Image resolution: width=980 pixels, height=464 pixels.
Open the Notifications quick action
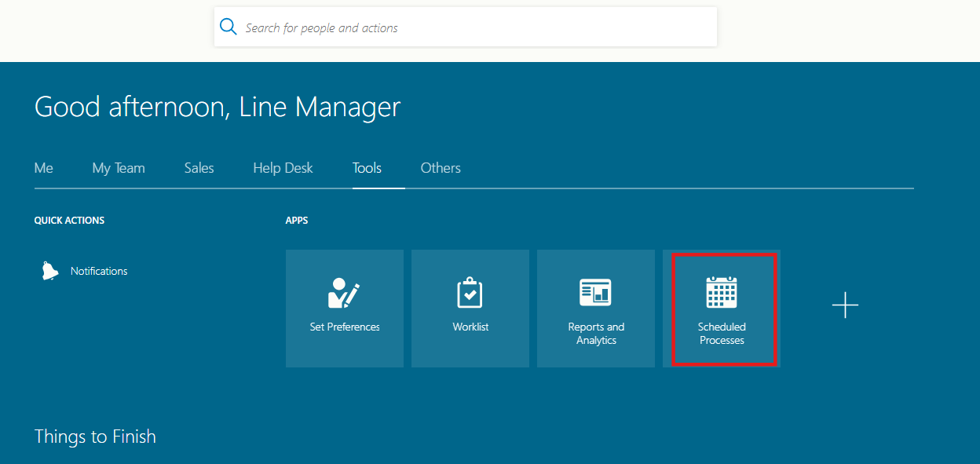tap(99, 270)
